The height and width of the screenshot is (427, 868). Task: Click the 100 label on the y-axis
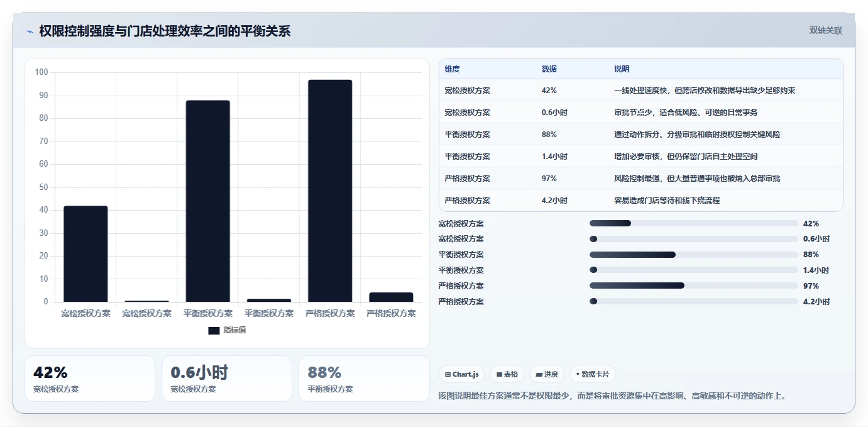pos(41,72)
